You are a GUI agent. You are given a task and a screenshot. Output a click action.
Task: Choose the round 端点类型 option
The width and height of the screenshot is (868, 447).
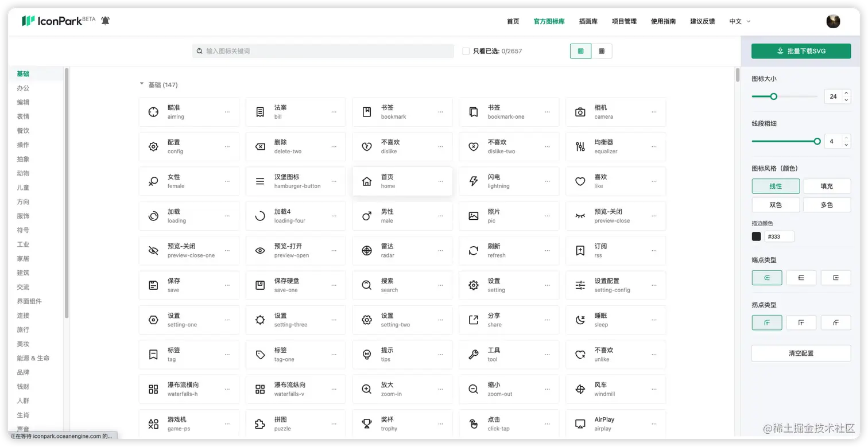point(767,278)
